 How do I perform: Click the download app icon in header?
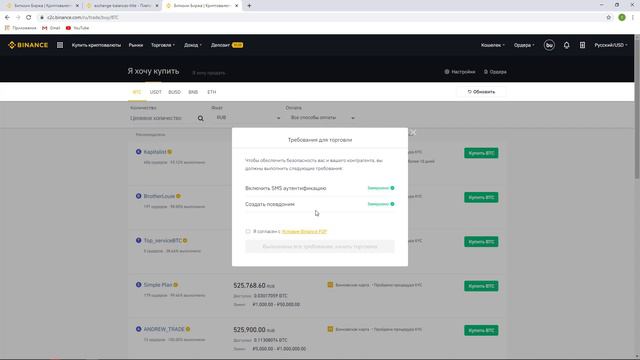[x=582, y=45]
